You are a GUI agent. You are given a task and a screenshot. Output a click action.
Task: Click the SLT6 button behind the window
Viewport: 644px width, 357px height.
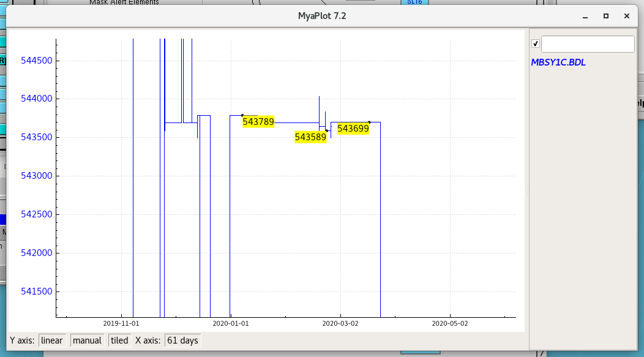point(414,2)
